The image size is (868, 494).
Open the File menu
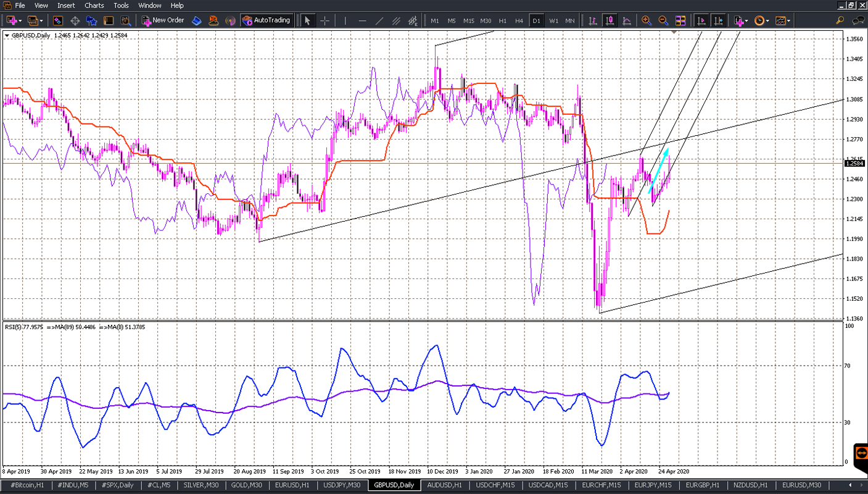[x=20, y=6]
